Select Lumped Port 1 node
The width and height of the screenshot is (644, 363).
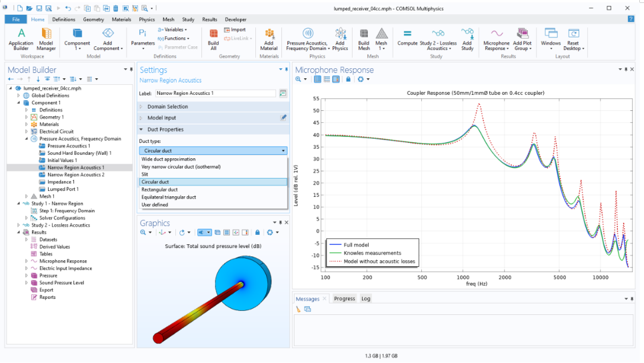(63, 189)
